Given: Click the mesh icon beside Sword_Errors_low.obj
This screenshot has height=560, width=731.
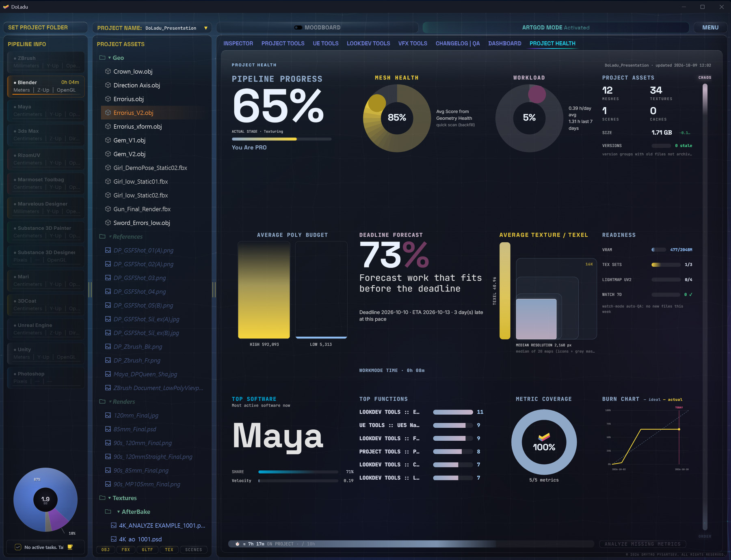Looking at the screenshot, I should tap(108, 223).
